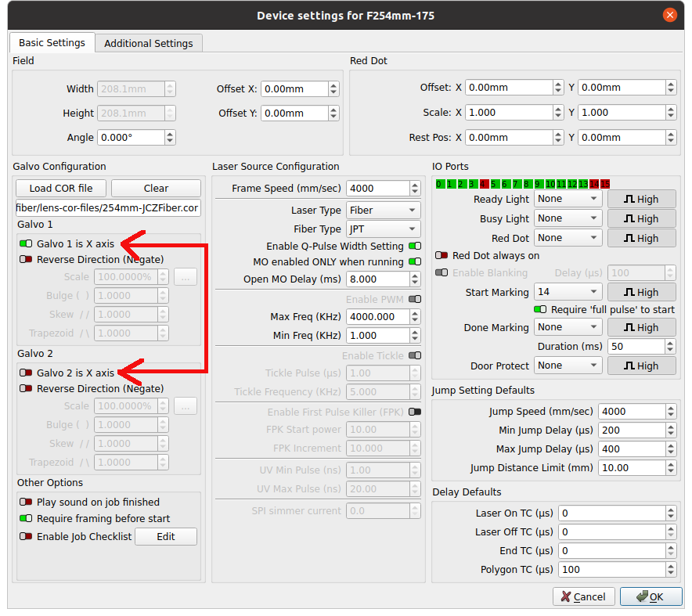The image size is (692, 616).
Task: Toggle the Busy Light High signal icon
Action: coord(641,218)
